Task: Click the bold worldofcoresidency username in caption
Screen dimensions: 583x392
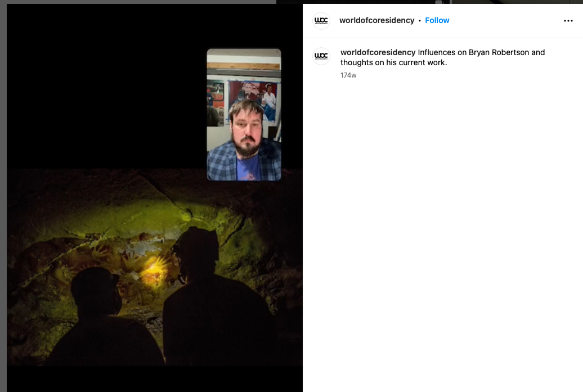Action: pos(378,52)
